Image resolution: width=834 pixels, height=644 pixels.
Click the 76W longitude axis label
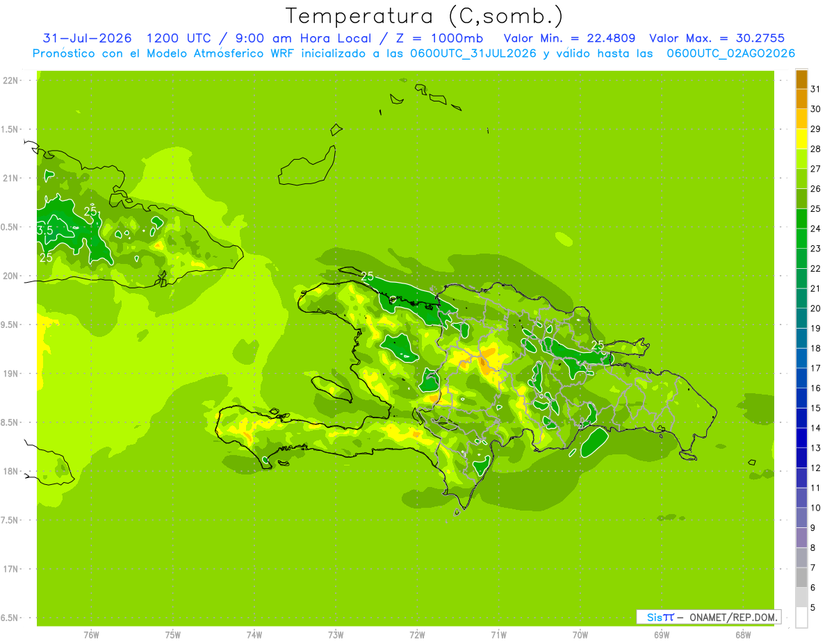pyautogui.click(x=91, y=635)
